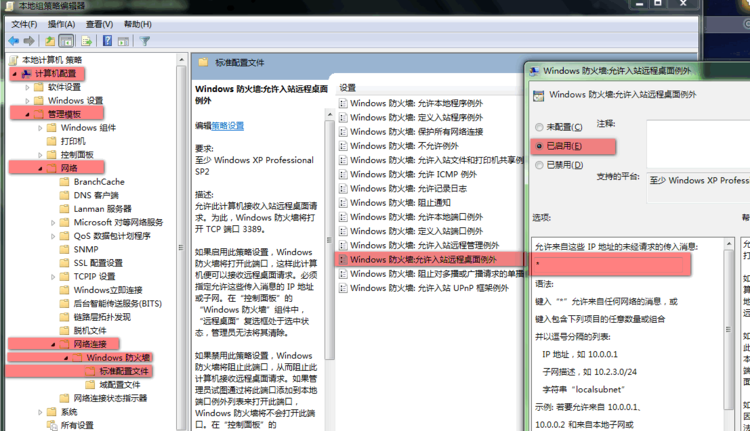Expand the Windows 组件 tree node
The width and height of the screenshot is (750, 431).
pyautogui.click(x=40, y=128)
